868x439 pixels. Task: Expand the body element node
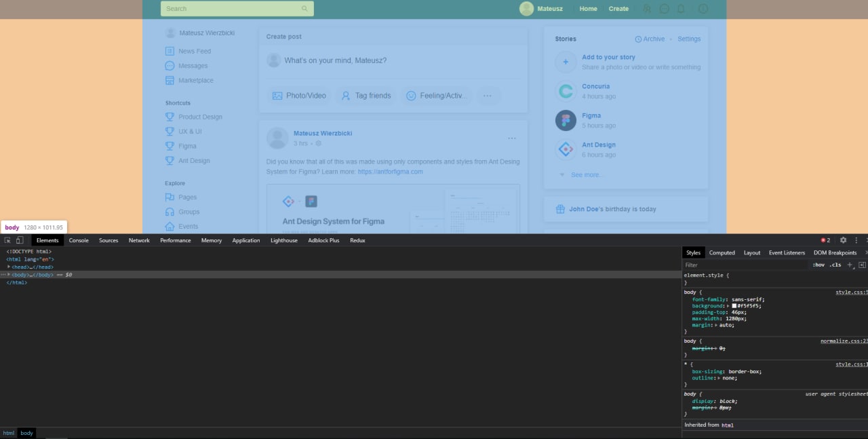pos(9,274)
